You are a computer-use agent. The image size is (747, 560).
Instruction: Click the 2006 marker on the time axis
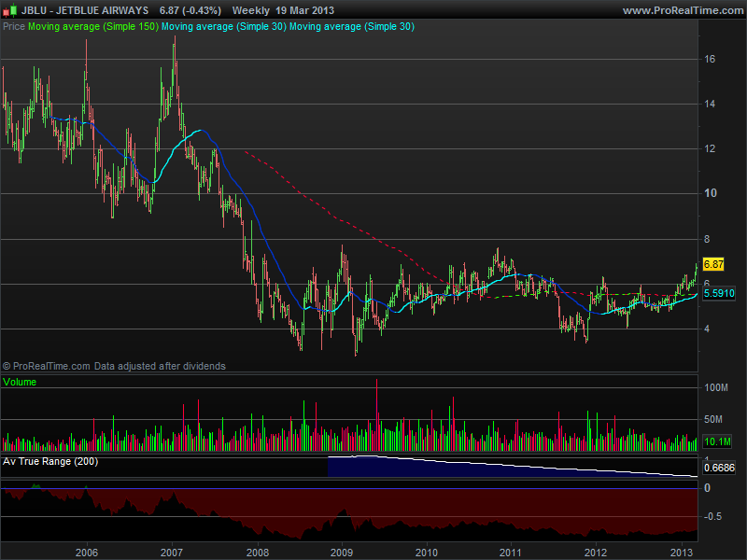click(x=87, y=551)
